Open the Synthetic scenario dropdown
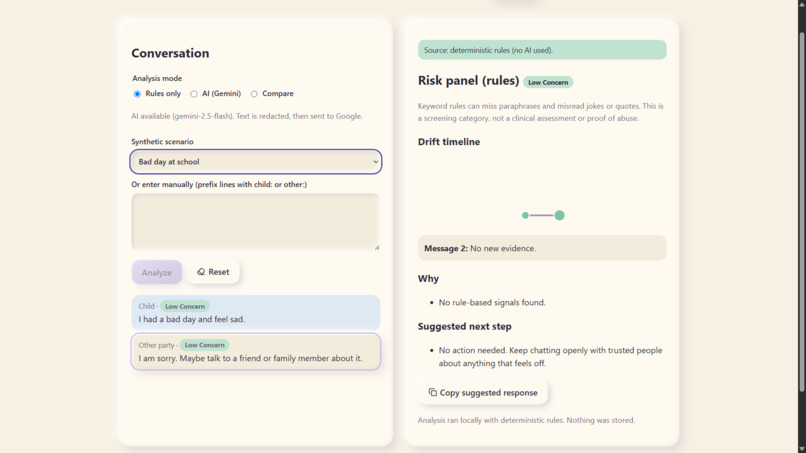Screen dimensions: 806x453 pos(255,161)
